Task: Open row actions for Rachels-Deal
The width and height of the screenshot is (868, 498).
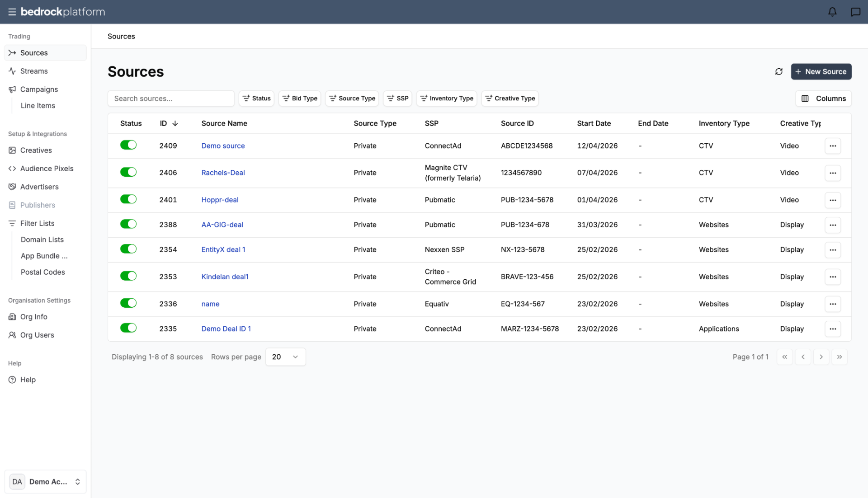Action: pyautogui.click(x=833, y=173)
